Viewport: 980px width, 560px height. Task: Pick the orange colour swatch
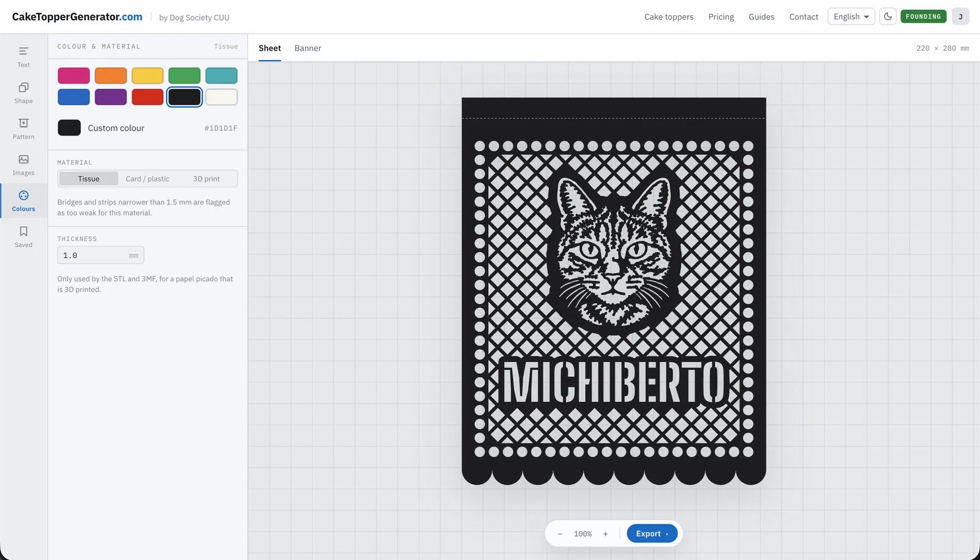(x=111, y=75)
